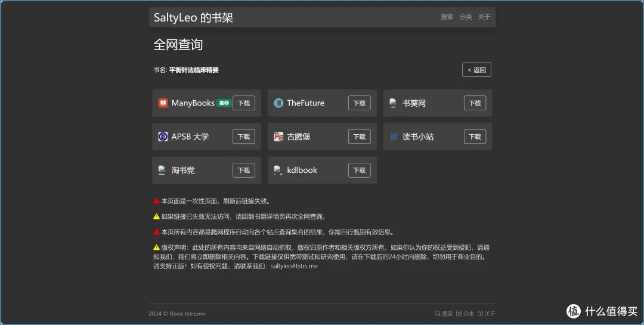The image size is (644, 325).
Task: Download from 书葵网 via 下载 button
Action: (475, 103)
